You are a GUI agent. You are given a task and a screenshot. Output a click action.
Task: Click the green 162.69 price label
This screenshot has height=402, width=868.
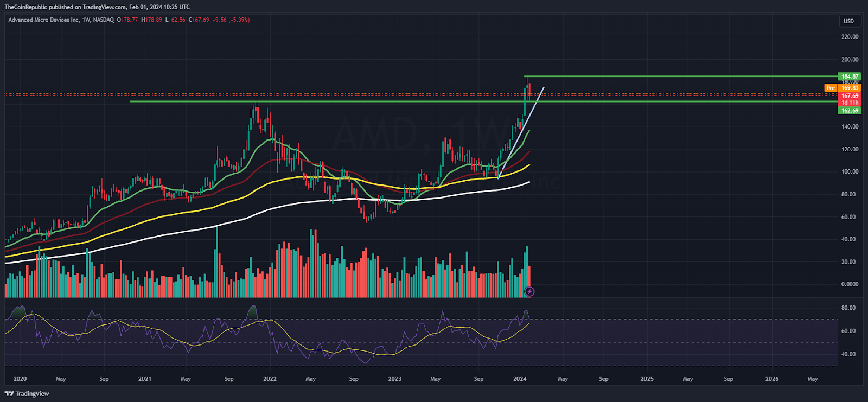(850, 111)
